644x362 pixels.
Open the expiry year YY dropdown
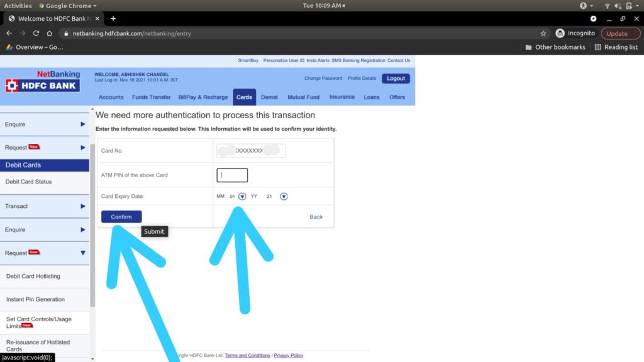pyautogui.click(x=284, y=197)
